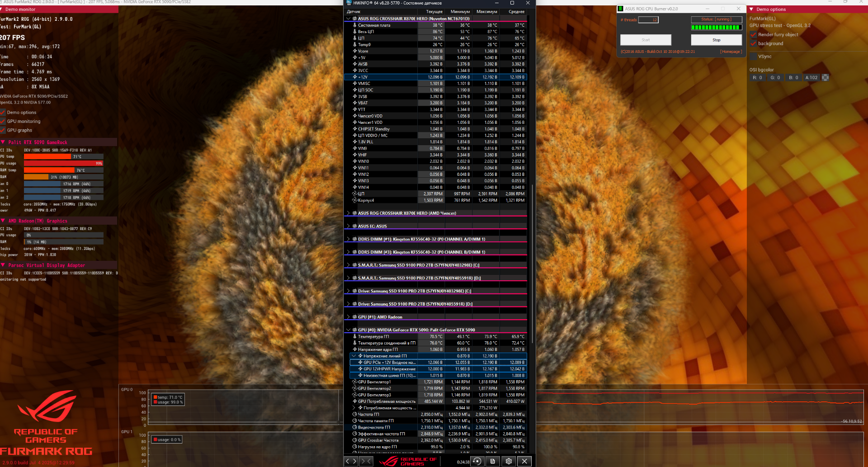Select the DDR5 DIMM [#1] Kingston row
This screenshot has width=868, height=467.
tap(435, 239)
